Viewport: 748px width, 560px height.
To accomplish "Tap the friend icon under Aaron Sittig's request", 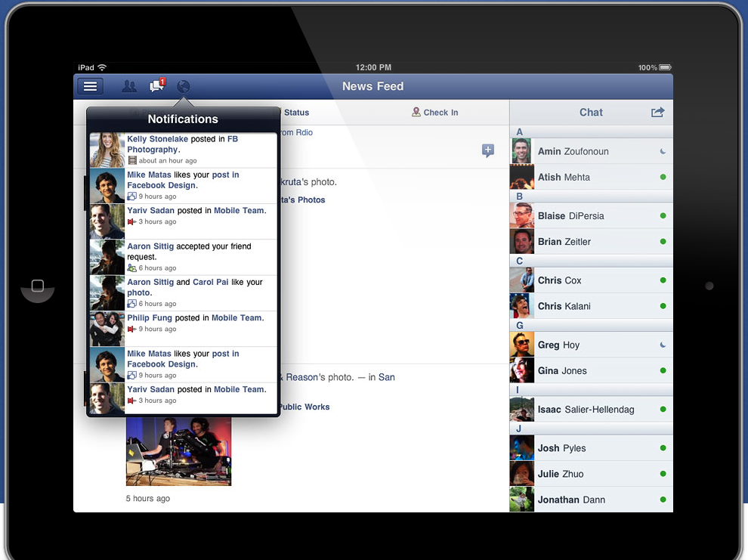I will tap(132, 268).
